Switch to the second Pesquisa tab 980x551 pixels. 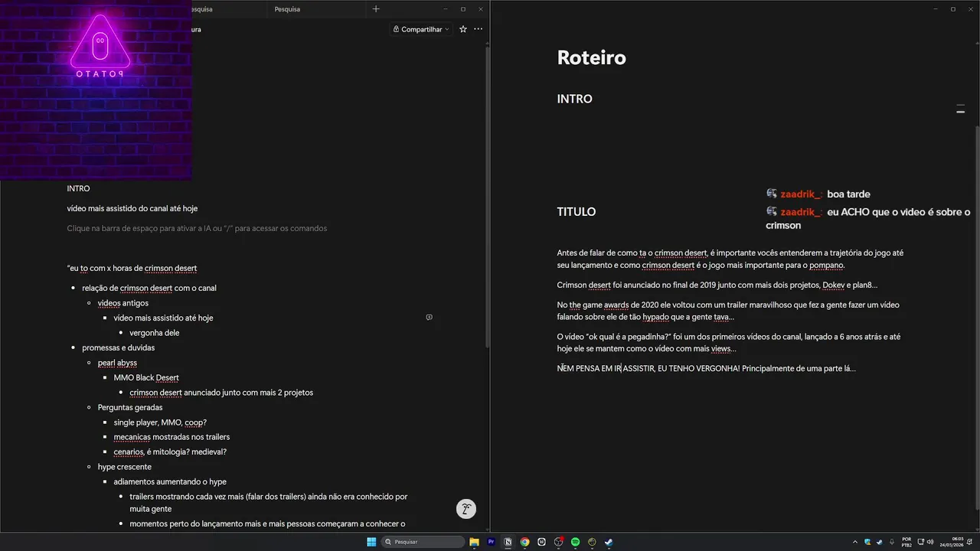287,9
